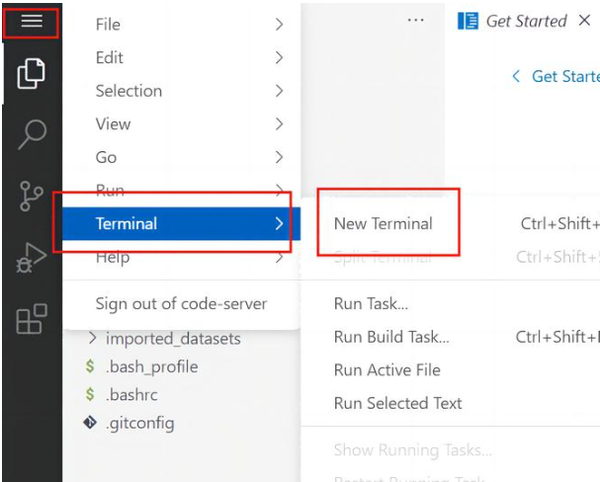Close the Get Started tab
This screenshot has height=482, width=600.
584,20
